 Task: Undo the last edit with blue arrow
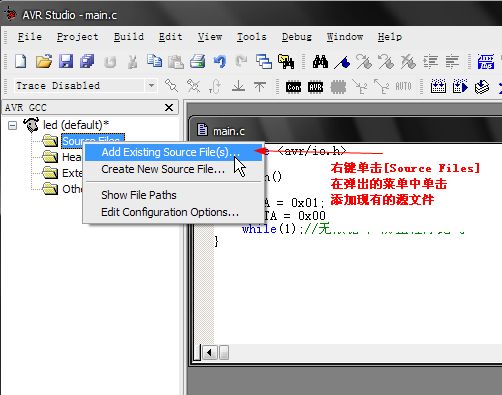[x=220, y=62]
